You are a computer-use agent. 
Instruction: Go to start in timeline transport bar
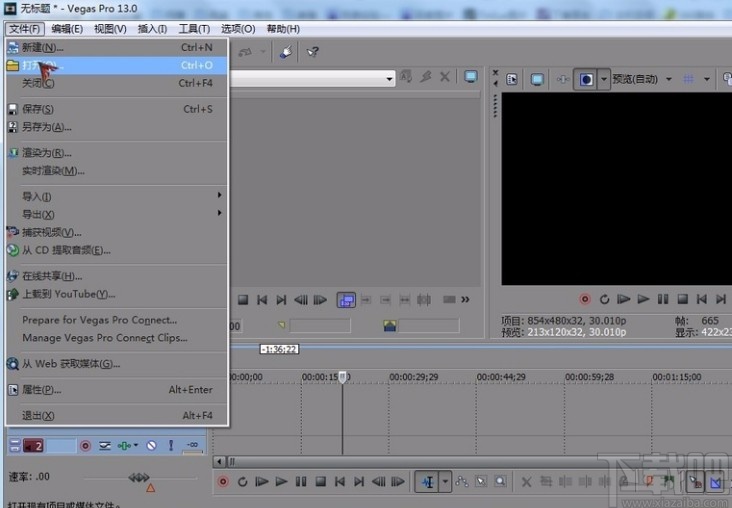[x=340, y=481]
